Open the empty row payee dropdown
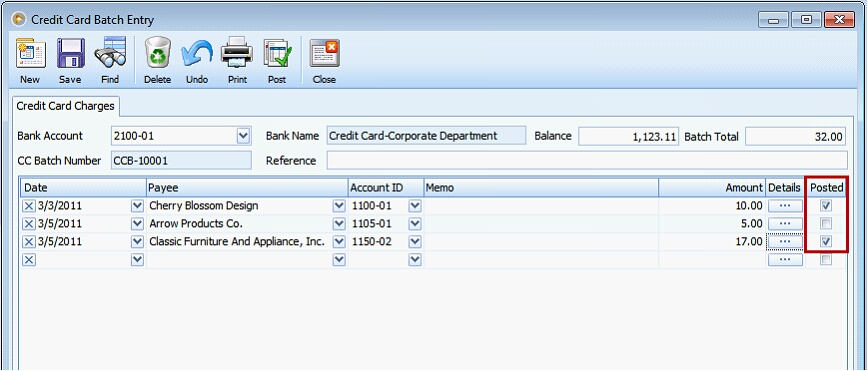The width and height of the screenshot is (868, 371). [339, 260]
